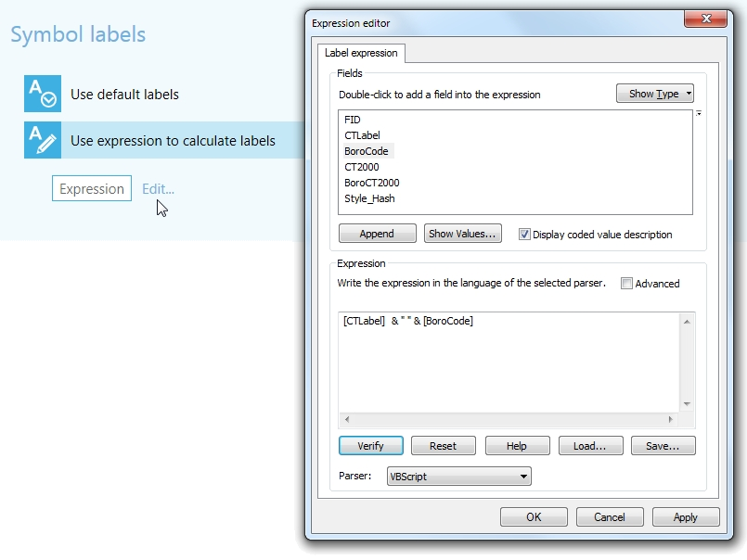
Task: Uncheck Display coded value description
Action: (524, 235)
